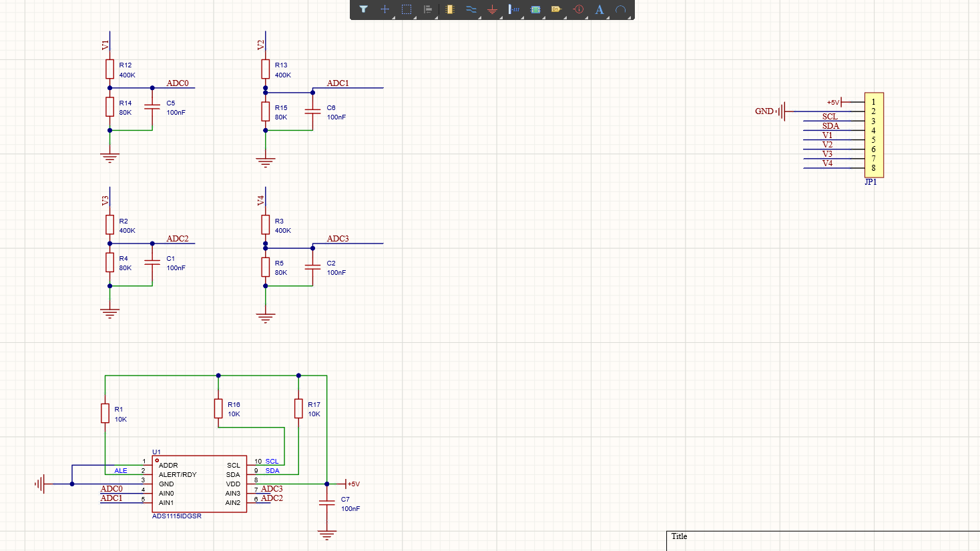
Task: Select capacitor C1 symbol
Action: [152, 262]
